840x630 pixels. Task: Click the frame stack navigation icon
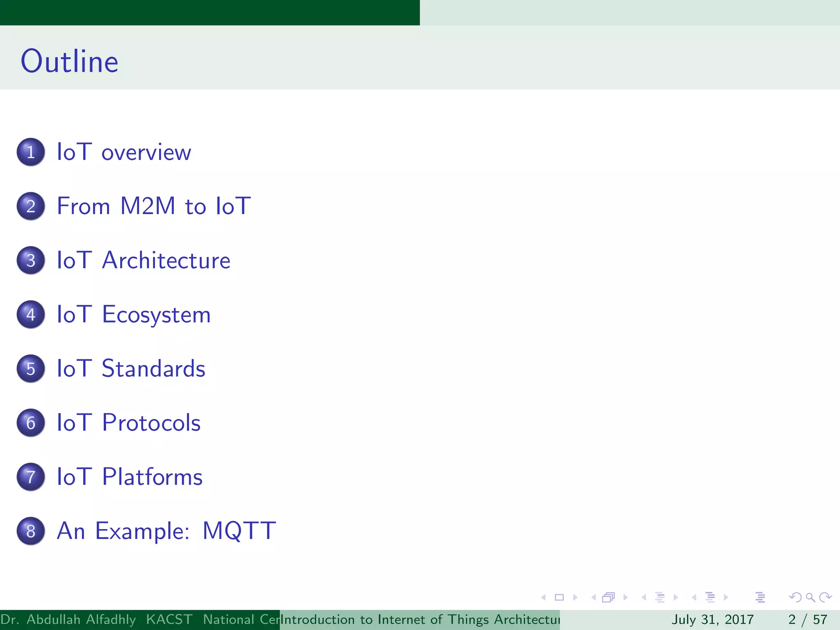(609, 598)
